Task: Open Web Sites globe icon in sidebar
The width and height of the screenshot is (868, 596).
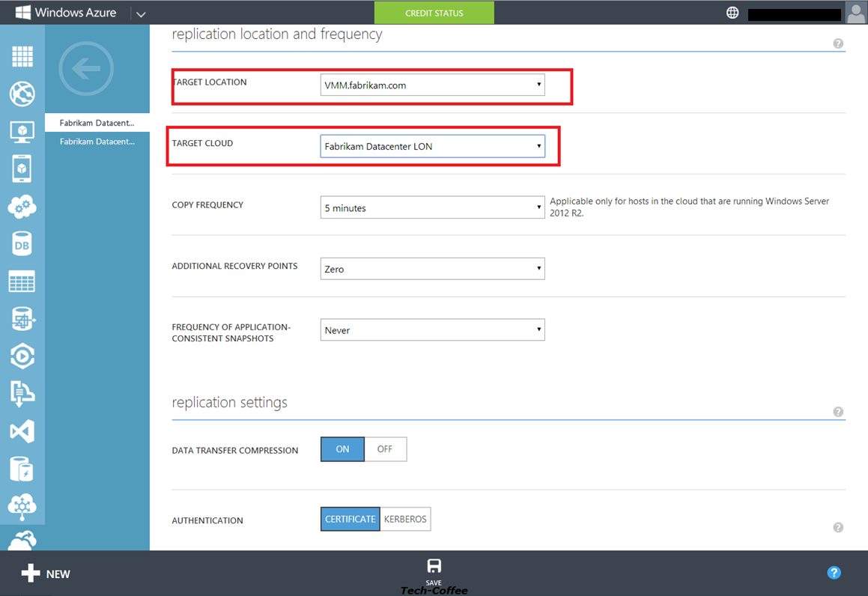Action: coord(22,94)
